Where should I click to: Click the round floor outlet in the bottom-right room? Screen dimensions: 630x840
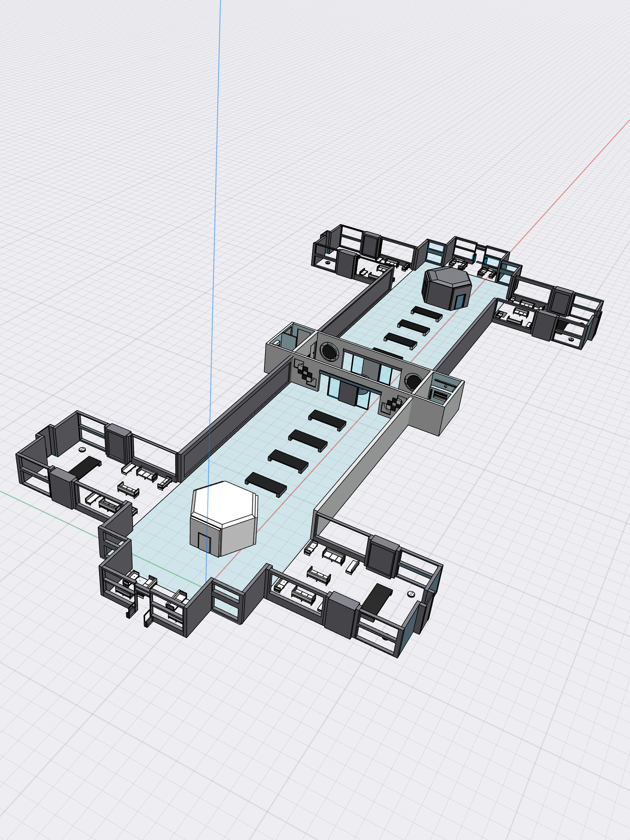tap(410, 594)
